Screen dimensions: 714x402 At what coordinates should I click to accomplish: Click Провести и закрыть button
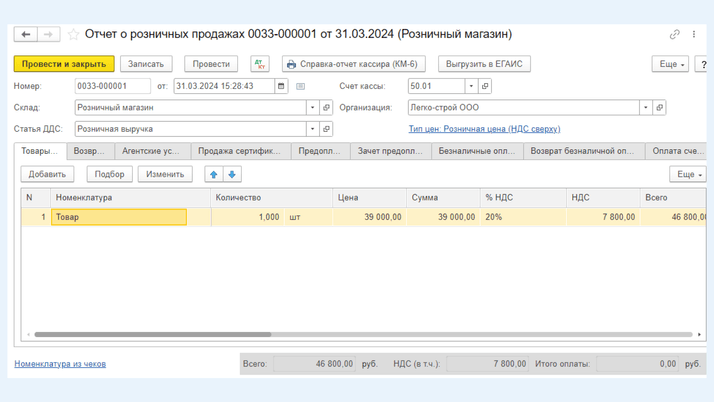tap(64, 64)
